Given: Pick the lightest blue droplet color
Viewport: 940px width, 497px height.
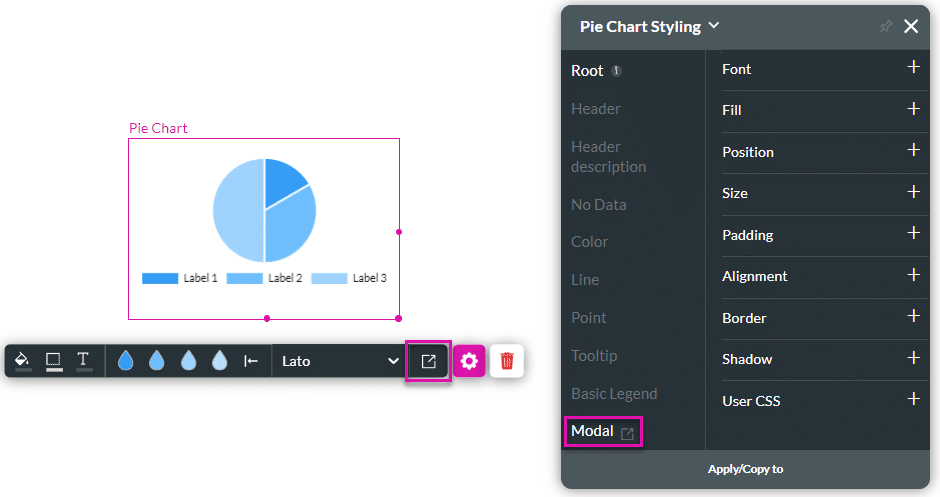Looking at the screenshot, I should tap(220, 361).
